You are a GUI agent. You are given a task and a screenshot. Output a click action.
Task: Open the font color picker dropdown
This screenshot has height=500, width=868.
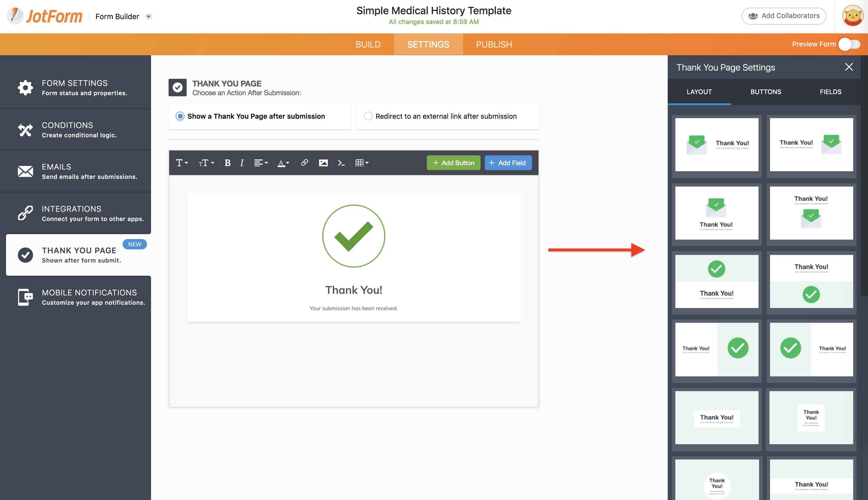283,163
